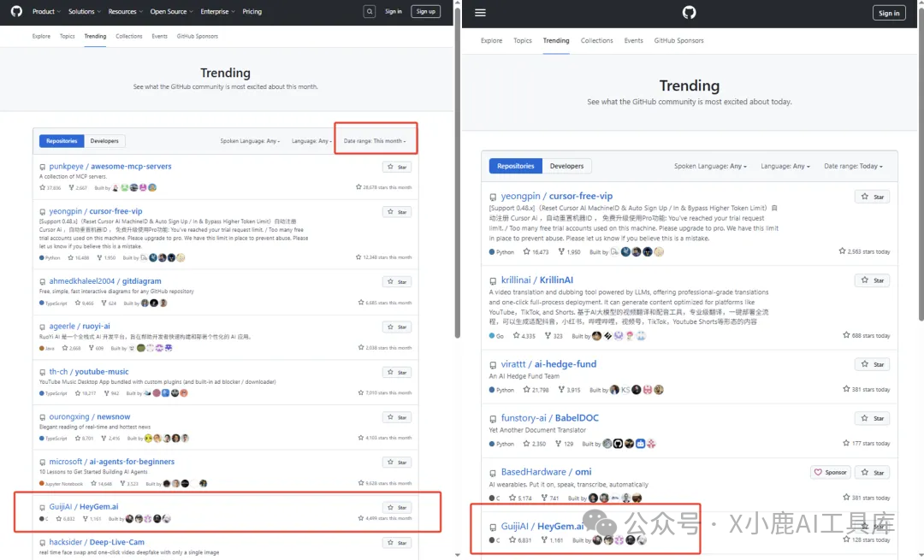Open Events tab in right window
Viewport: 924px width, 560px height.
pyautogui.click(x=633, y=41)
